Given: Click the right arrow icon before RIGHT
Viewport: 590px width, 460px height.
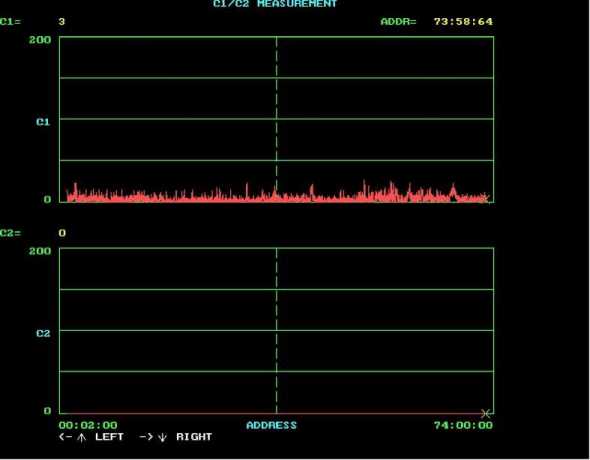Looking at the screenshot, I should [146, 437].
